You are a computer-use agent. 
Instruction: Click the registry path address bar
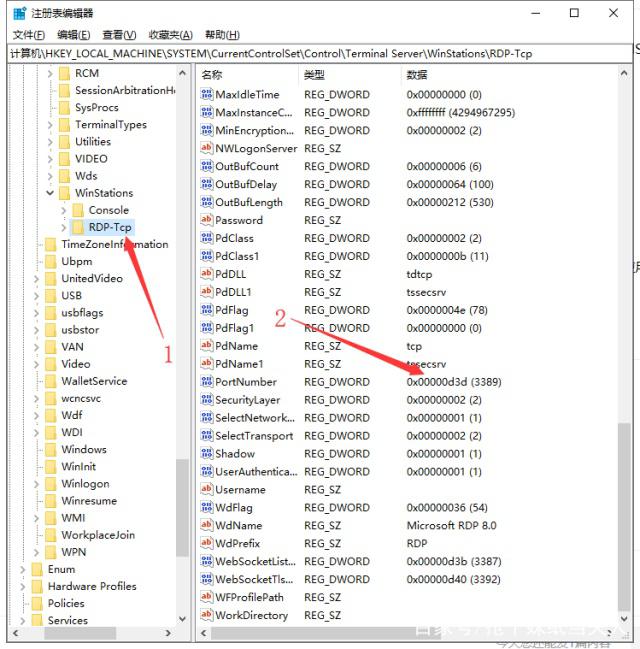320,53
